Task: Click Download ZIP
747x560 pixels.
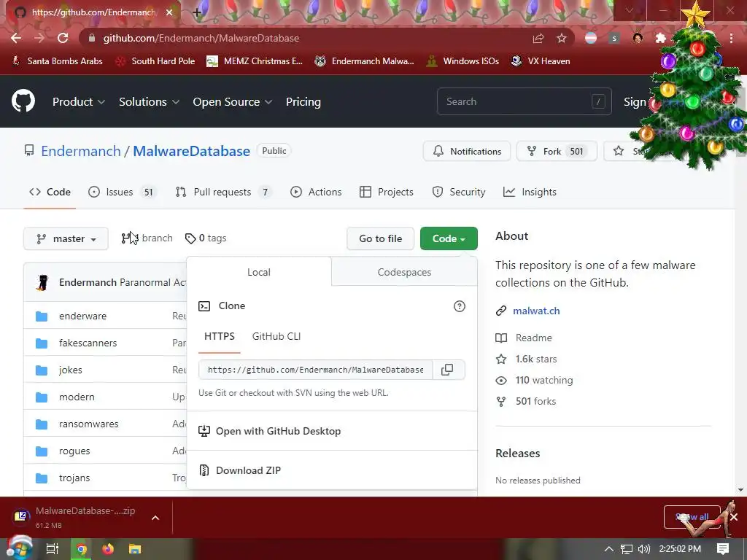Action: point(248,470)
